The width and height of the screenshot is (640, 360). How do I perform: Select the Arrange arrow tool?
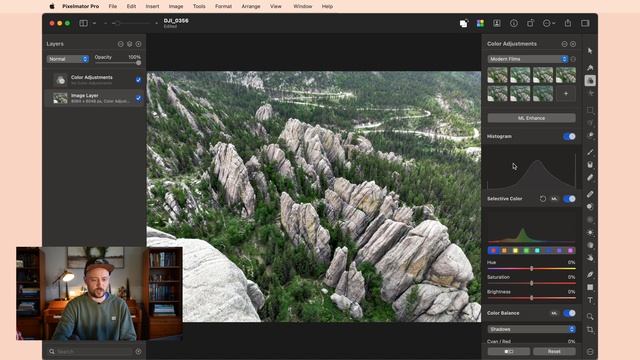590,51
